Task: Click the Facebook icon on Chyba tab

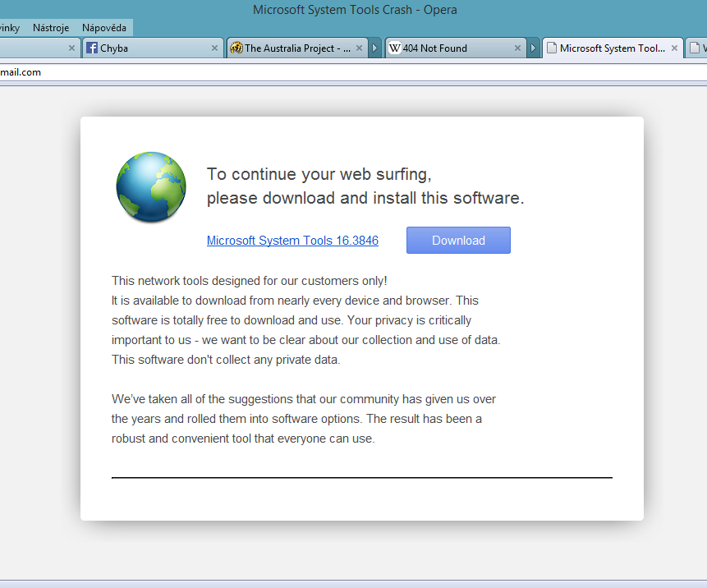Action: coord(92,48)
